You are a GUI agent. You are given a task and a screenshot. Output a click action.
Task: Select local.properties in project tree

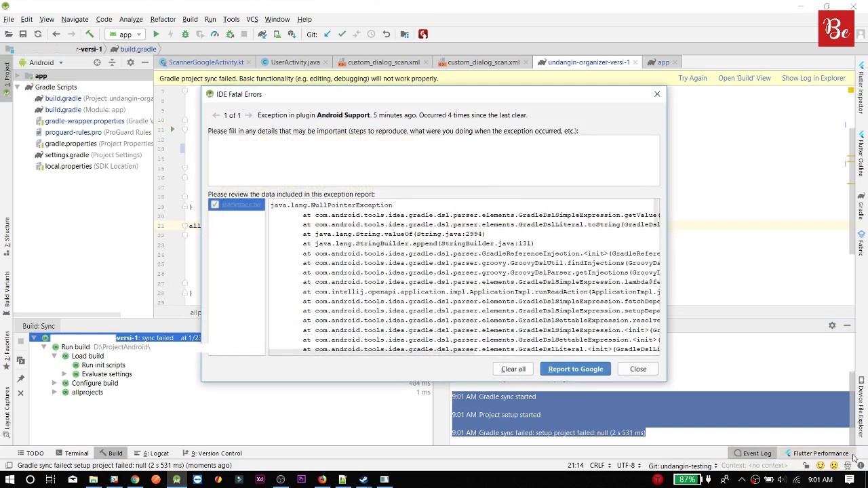86,166
